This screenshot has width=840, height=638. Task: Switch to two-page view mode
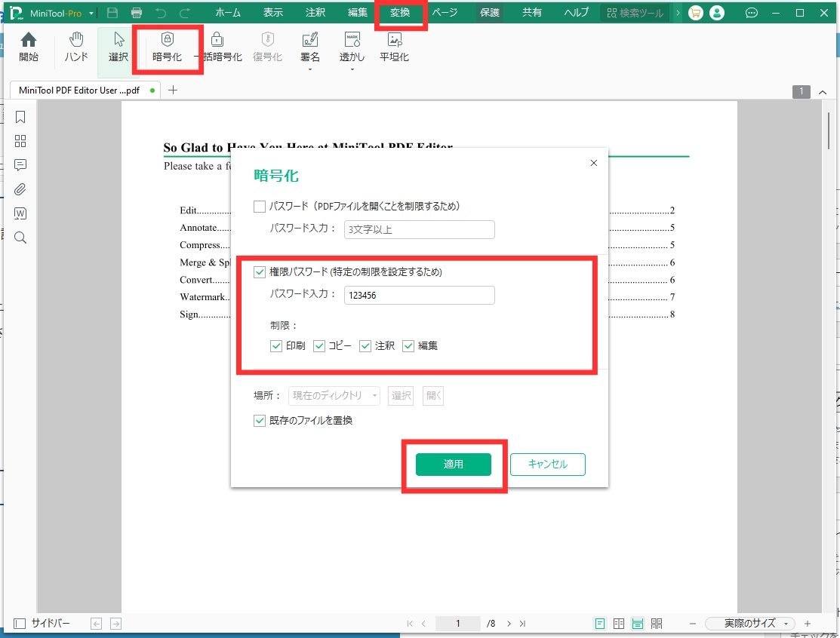[x=619, y=624]
